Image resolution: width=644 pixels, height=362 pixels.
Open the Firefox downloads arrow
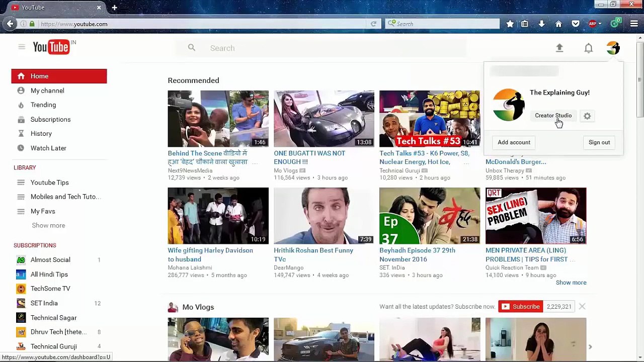pyautogui.click(x=541, y=24)
